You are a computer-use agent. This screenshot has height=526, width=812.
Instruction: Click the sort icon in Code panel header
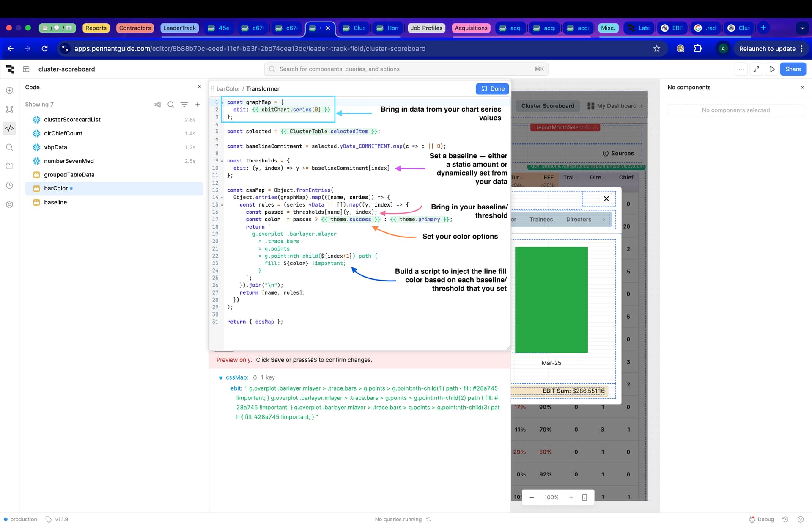[x=157, y=104]
